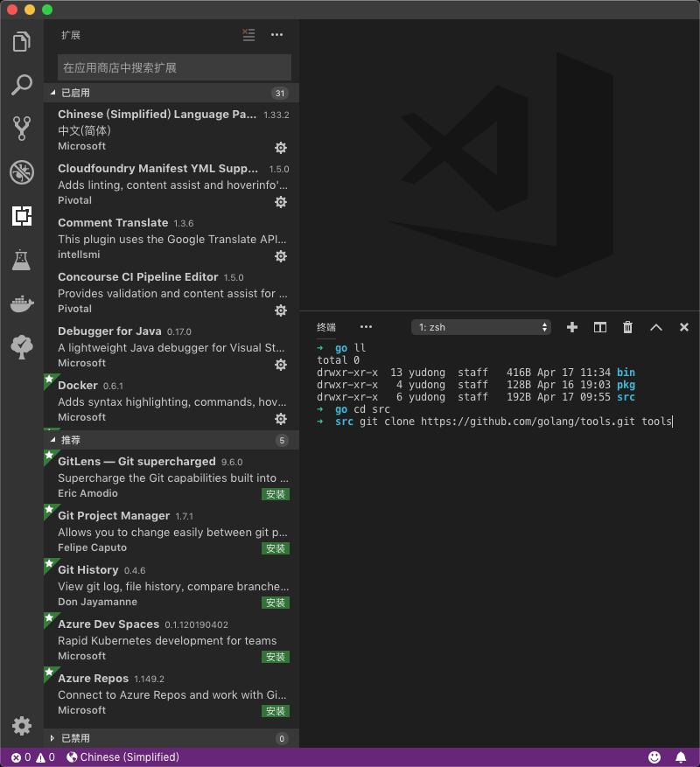
Task: Expand the 已禁用 extensions section
Action: 79,738
